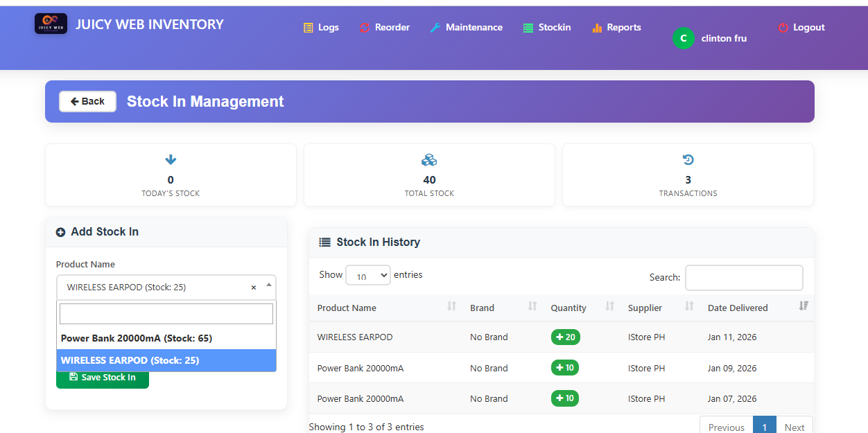Clear the selected product with the X
868x433 pixels.
pyautogui.click(x=254, y=287)
